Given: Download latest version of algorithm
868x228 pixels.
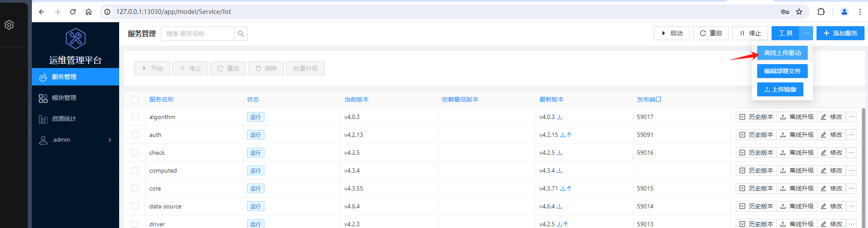Looking at the screenshot, I should coord(559,117).
